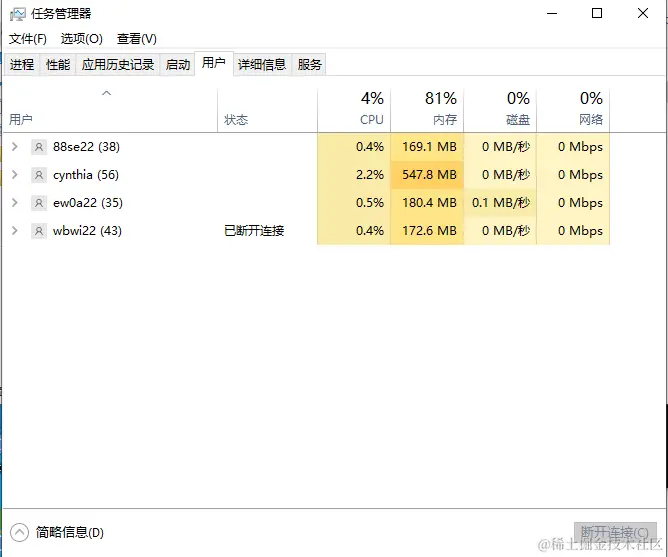Open the 文件(F) menu

[28, 39]
